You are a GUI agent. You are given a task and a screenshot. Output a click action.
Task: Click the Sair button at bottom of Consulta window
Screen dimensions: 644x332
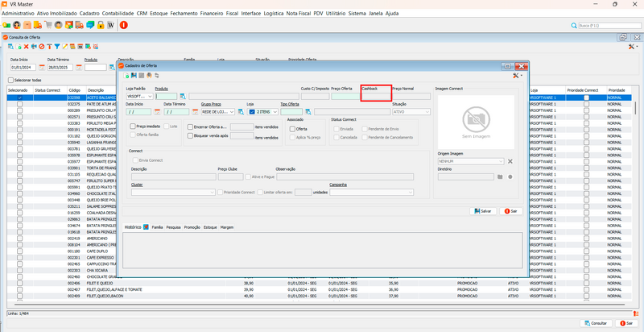coord(626,323)
